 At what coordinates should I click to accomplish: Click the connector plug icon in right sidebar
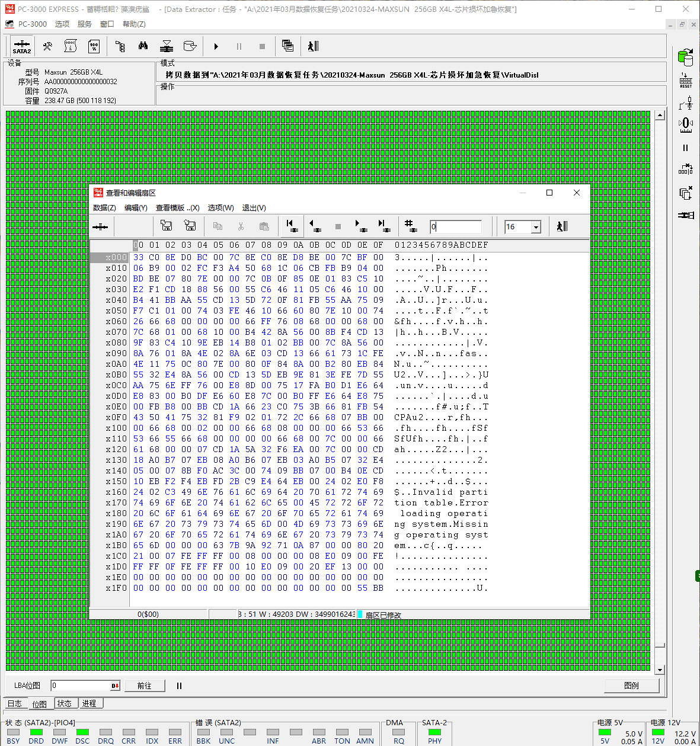click(686, 215)
